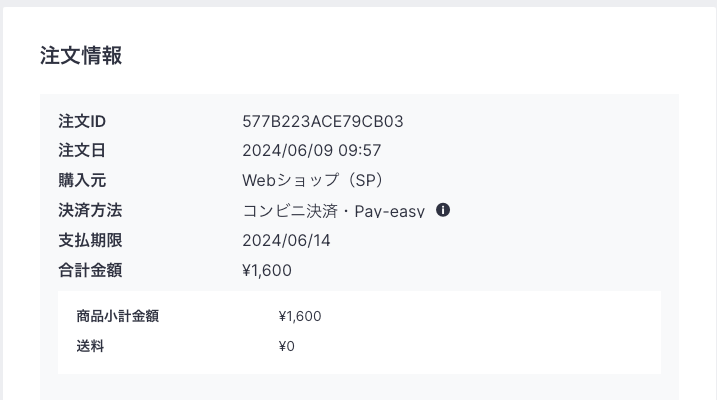Click the payment deadline 2024/06/14
Image resolution: width=717 pixels, height=400 pixels.
[286, 240]
